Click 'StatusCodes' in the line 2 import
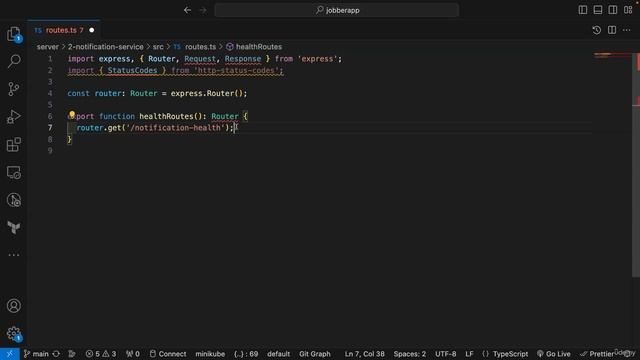 [x=132, y=71]
